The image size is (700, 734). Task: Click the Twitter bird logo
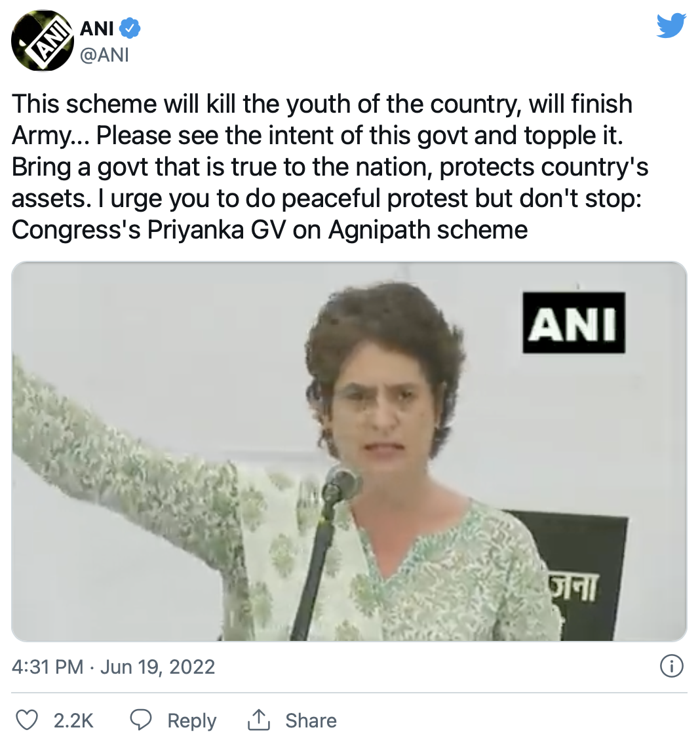pyautogui.click(x=671, y=26)
